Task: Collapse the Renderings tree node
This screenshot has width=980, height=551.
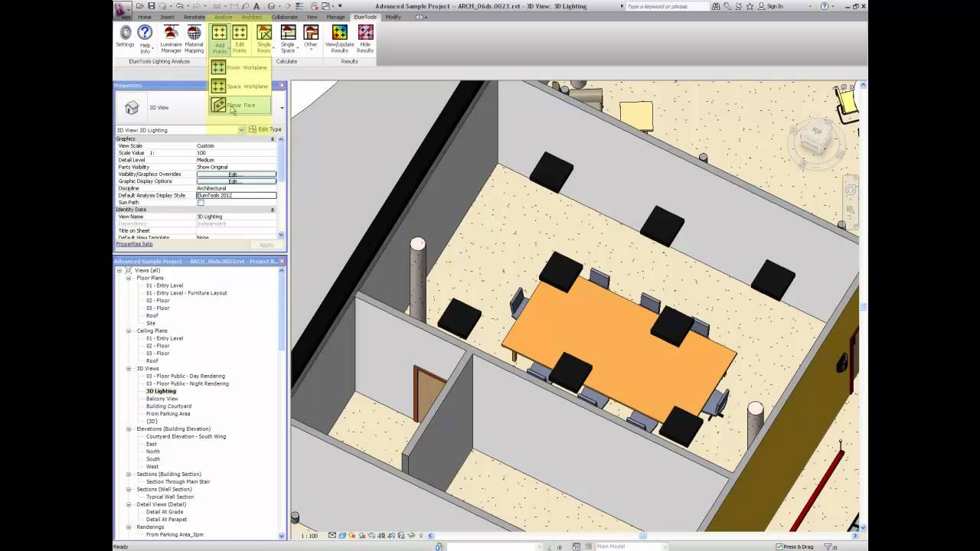Action: tap(129, 527)
